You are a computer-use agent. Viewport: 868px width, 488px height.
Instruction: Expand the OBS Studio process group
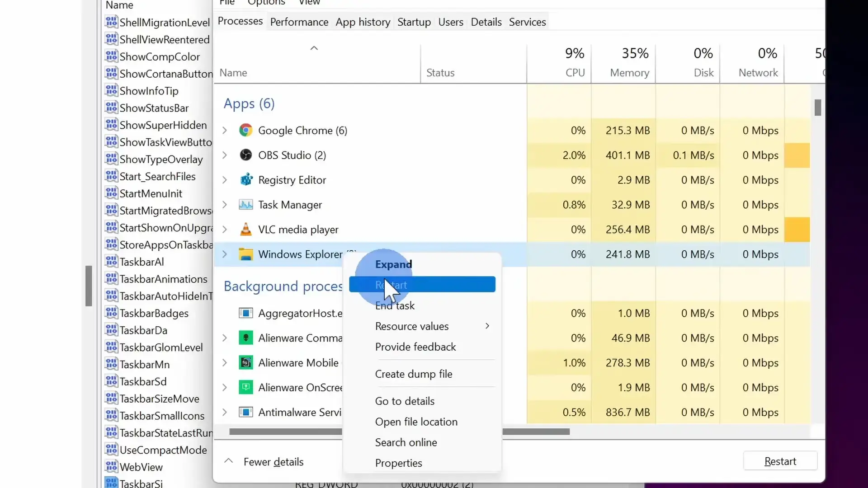pos(225,155)
